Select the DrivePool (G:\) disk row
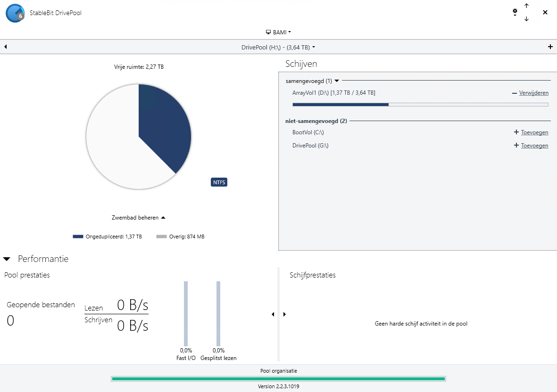Viewport: 557px width, 392px height. click(x=310, y=146)
